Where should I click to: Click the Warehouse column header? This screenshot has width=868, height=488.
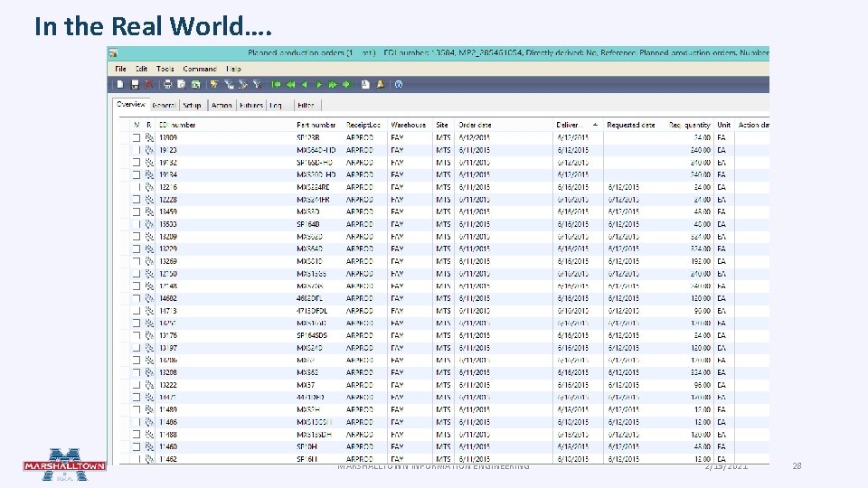408,125
